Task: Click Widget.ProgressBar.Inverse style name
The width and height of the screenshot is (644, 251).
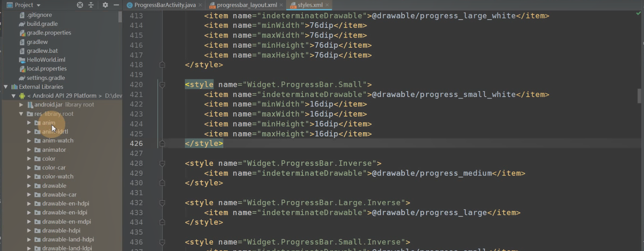Action: pyautogui.click(x=310, y=163)
